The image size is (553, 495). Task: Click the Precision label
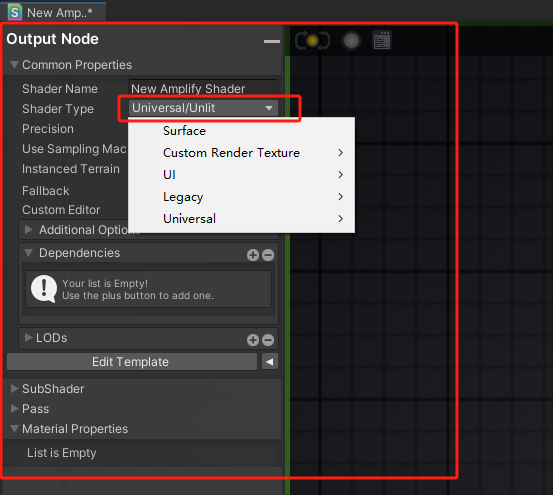[48, 129]
